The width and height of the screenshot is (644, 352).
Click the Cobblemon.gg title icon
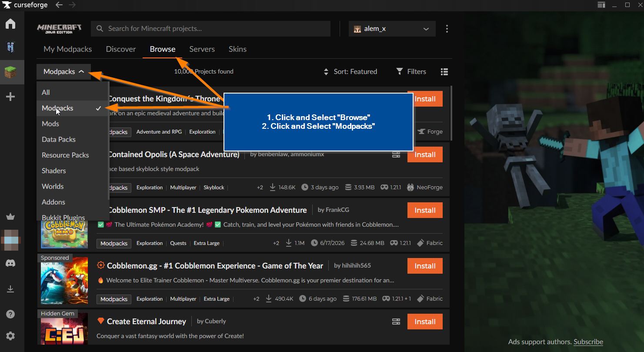pyautogui.click(x=101, y=265)
